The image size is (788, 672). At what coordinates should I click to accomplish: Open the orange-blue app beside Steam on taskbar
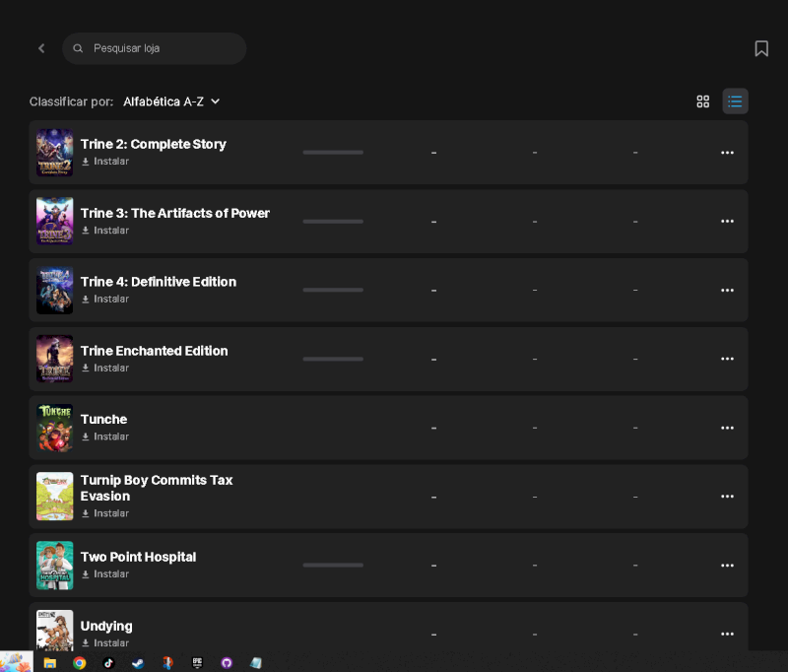(x=167, y=663)
